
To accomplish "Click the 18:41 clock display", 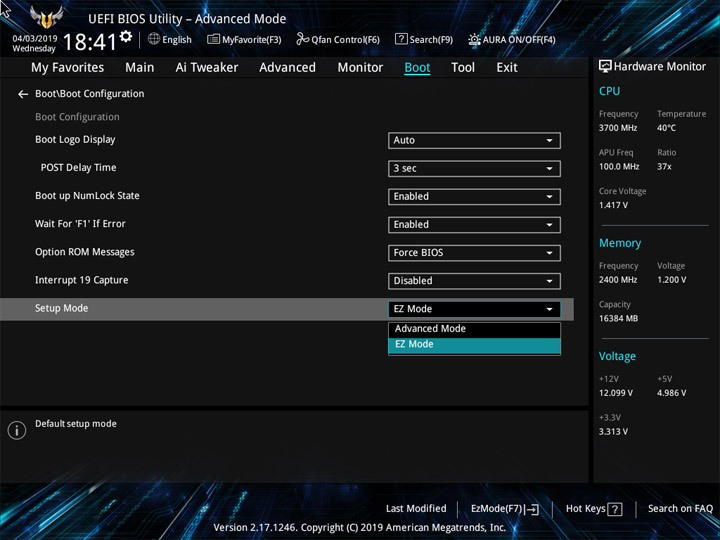I will (90, 42).
